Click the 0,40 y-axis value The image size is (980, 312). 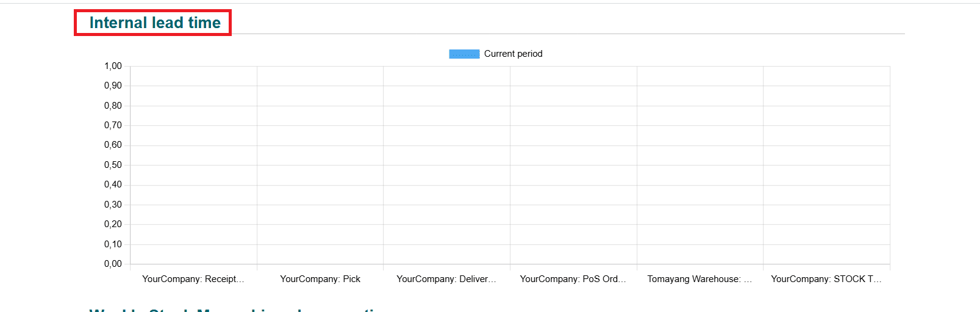[x=113, y=184]
